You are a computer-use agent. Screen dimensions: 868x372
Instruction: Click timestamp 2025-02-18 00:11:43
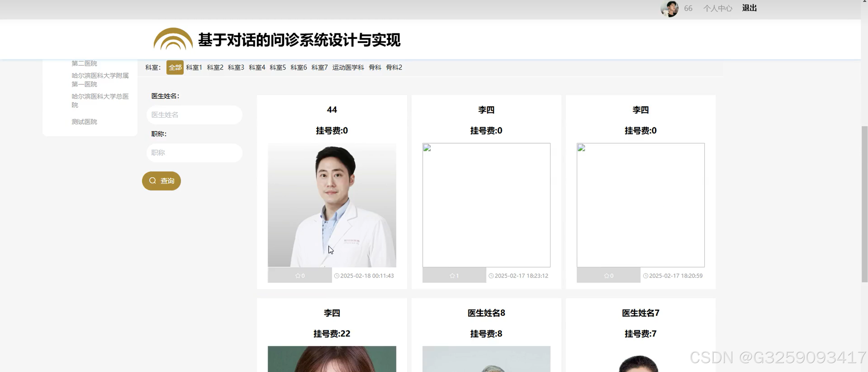click(x=367, y=276)
